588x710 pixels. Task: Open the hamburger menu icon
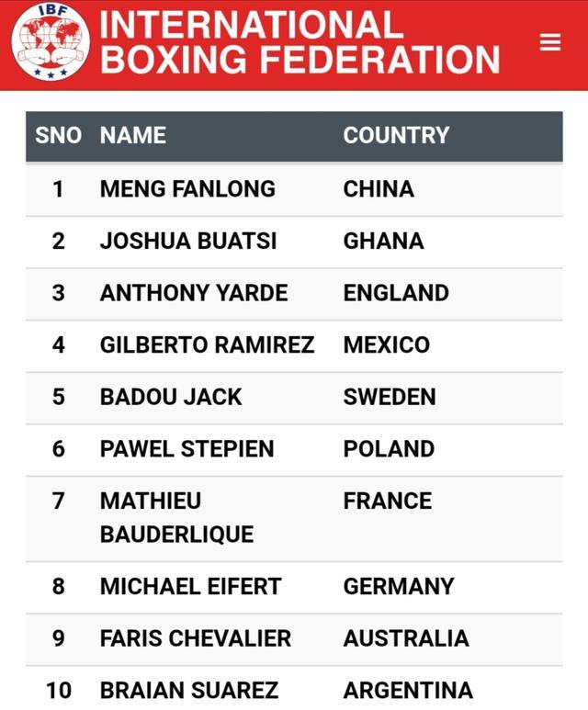pyautogui.click(x=550, y=42)
